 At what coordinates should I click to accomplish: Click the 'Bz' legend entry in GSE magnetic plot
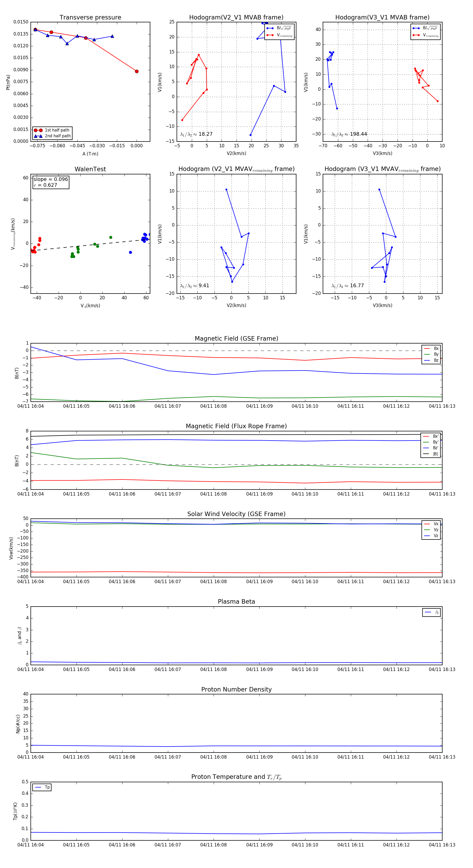click(431, 361)
